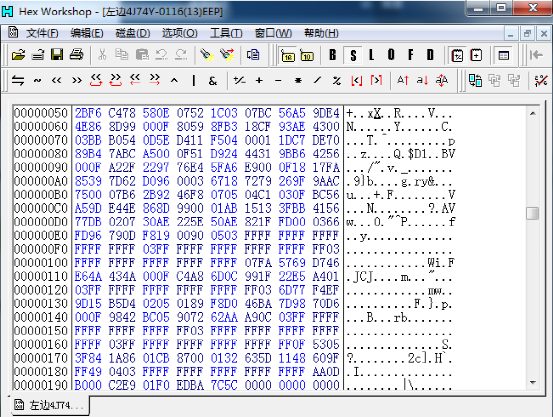Click the scroll down arrow of hex view

coord(533,382)
